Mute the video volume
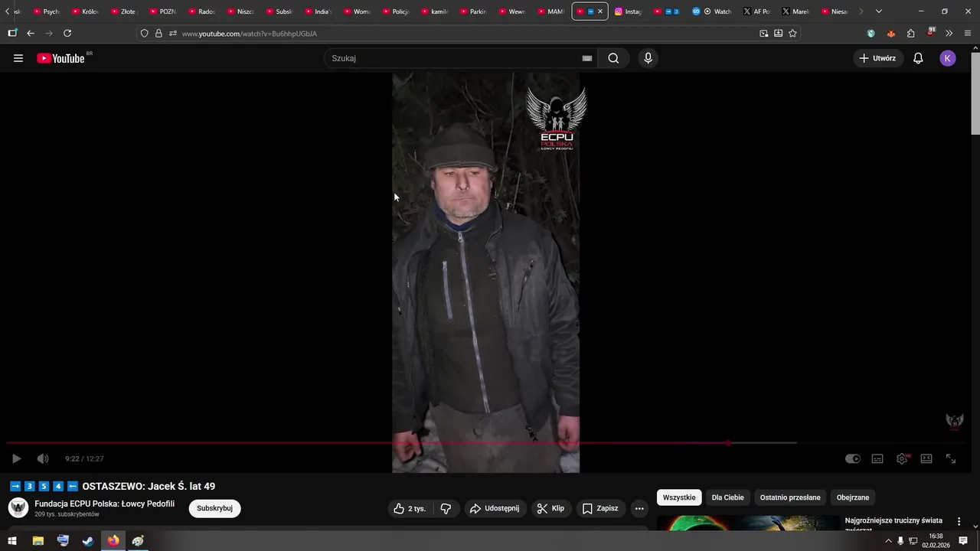This screenshot has height=551, width=980. [43, 458]
